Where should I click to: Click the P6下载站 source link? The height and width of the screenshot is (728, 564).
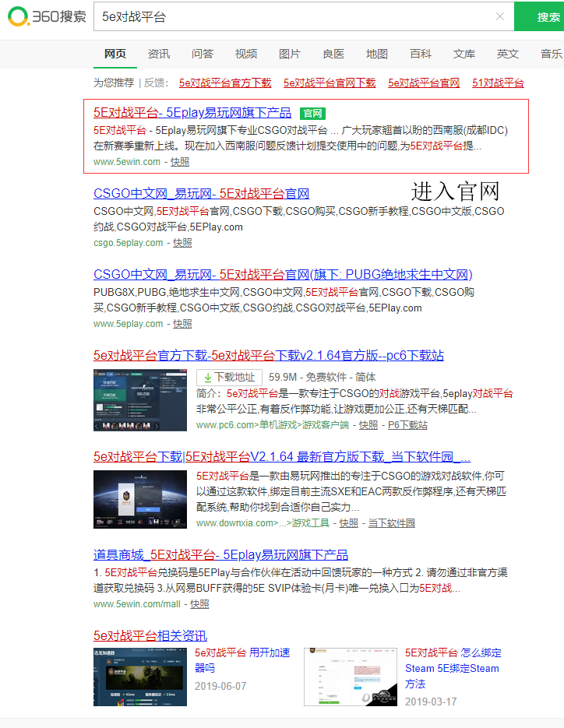click(x=407, y=424)
